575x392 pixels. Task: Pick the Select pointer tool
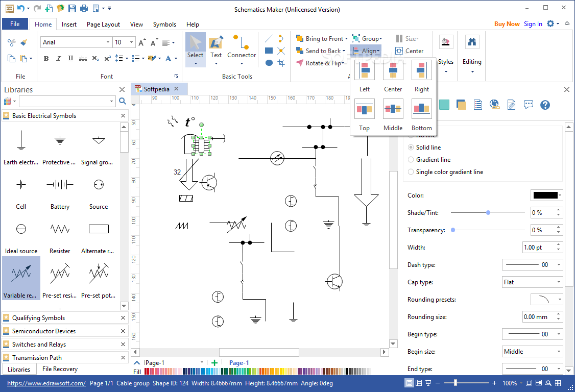coord(195,49)
